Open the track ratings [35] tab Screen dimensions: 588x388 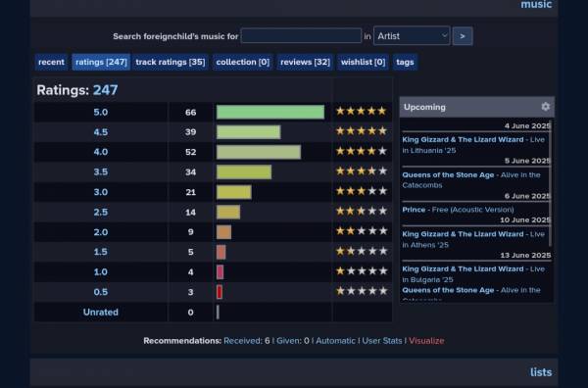171,62
